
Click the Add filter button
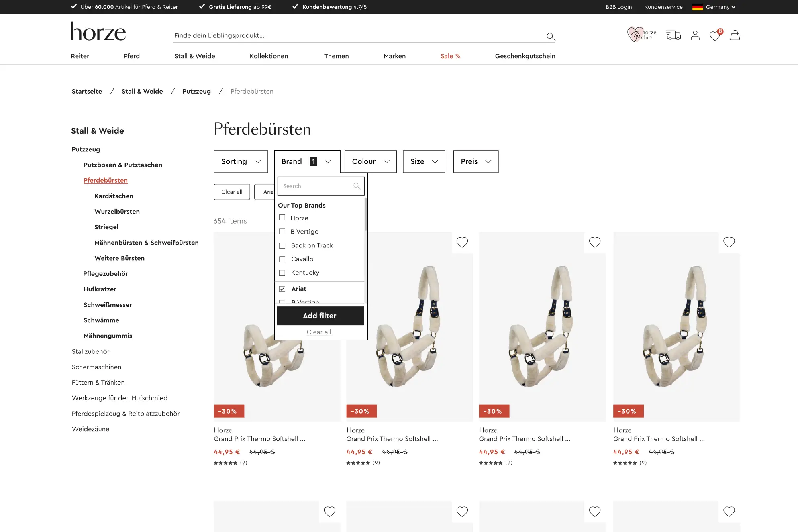[x=320, y=316]
